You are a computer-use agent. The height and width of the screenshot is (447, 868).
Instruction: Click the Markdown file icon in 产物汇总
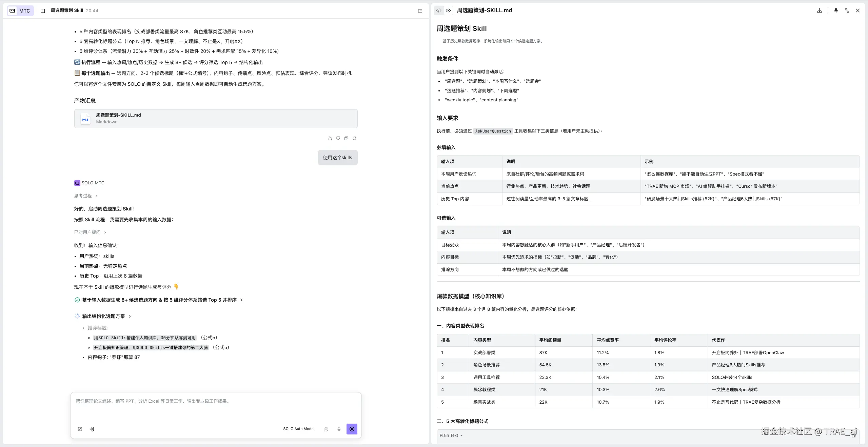tap(85, 119)
